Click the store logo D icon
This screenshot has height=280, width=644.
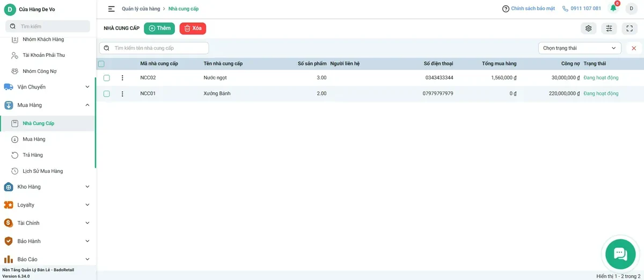[x=10, y=10]
